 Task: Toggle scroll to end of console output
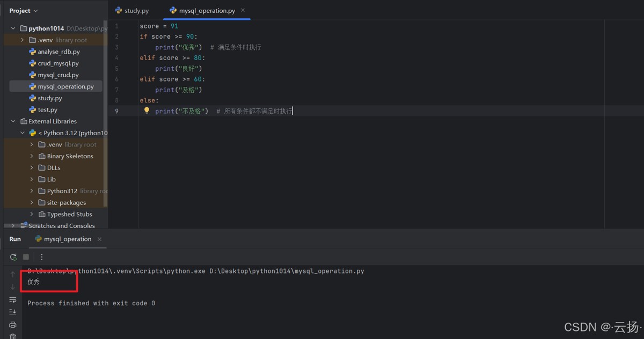tap(13, 312)
